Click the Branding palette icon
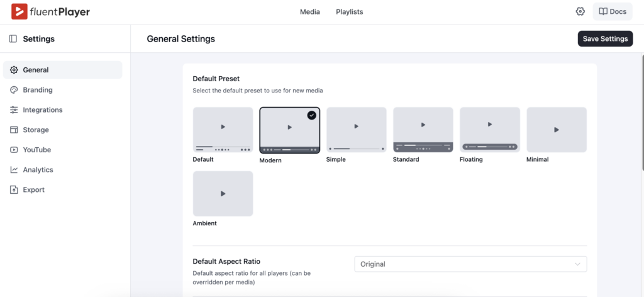The width and height of the screenshot is (644, 297). 14,90
